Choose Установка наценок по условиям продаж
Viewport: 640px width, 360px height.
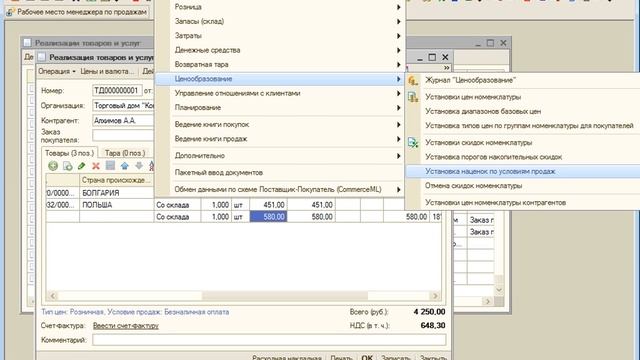522,171
